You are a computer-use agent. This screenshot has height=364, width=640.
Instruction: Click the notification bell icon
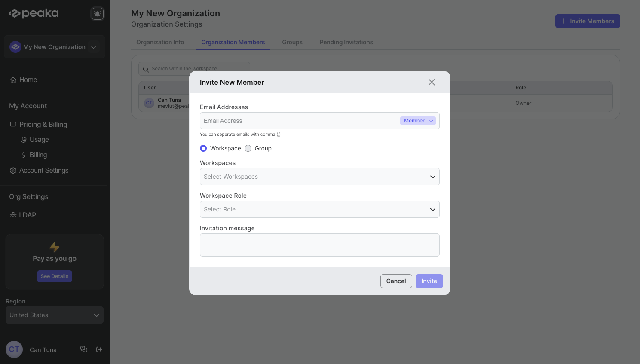click(x=98, y=14)
